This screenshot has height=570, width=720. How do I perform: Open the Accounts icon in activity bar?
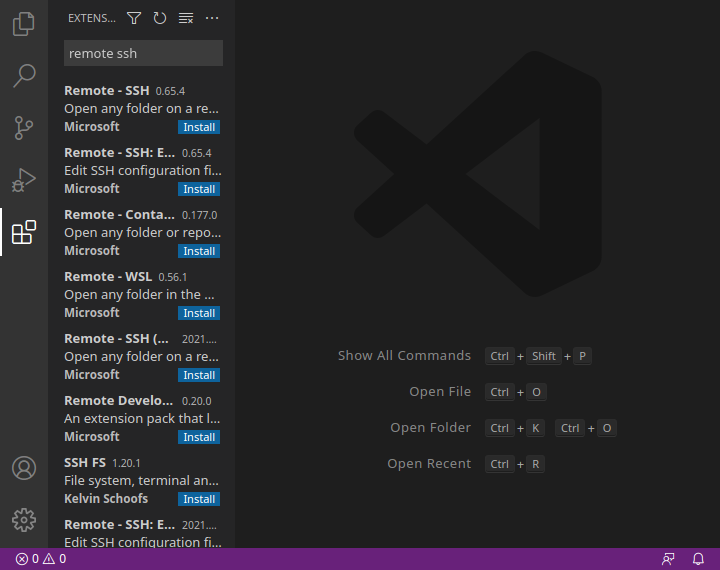tap(24, 468)
